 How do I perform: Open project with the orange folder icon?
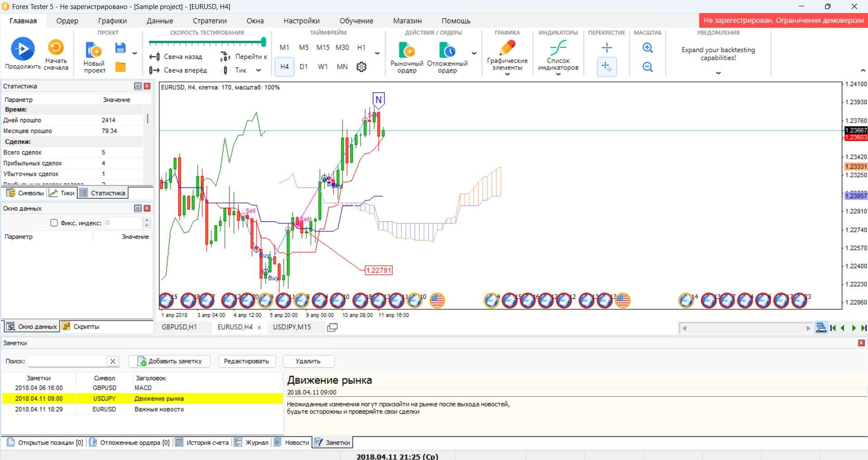point(120,67)
